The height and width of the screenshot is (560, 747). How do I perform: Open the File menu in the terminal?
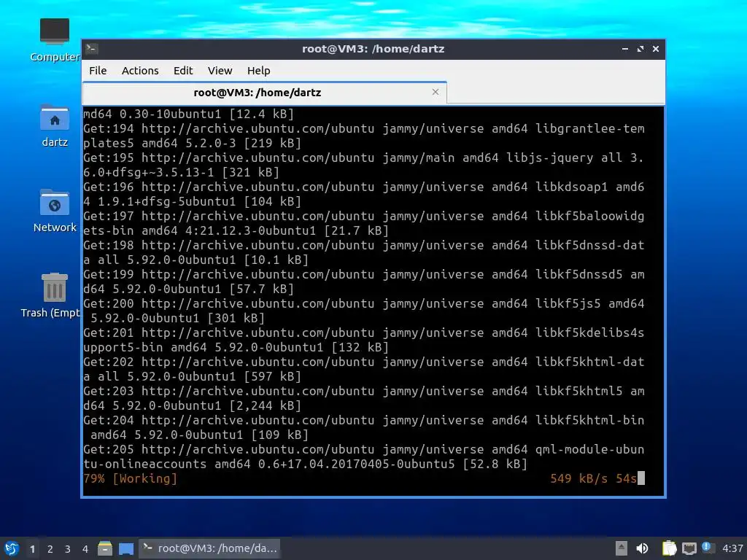click(98, 71)
